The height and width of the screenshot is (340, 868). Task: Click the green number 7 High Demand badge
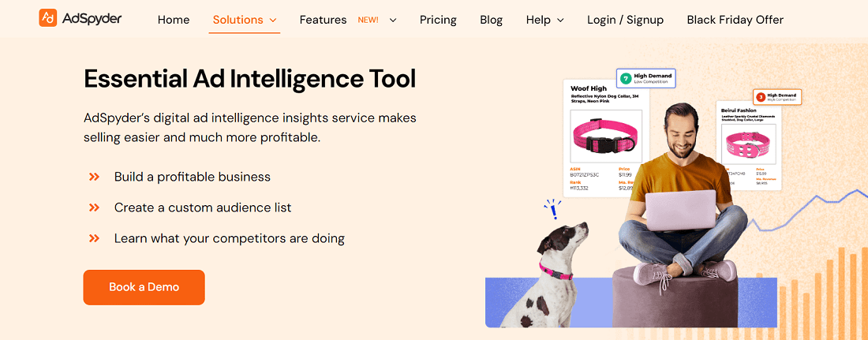[x=626, y=79]
